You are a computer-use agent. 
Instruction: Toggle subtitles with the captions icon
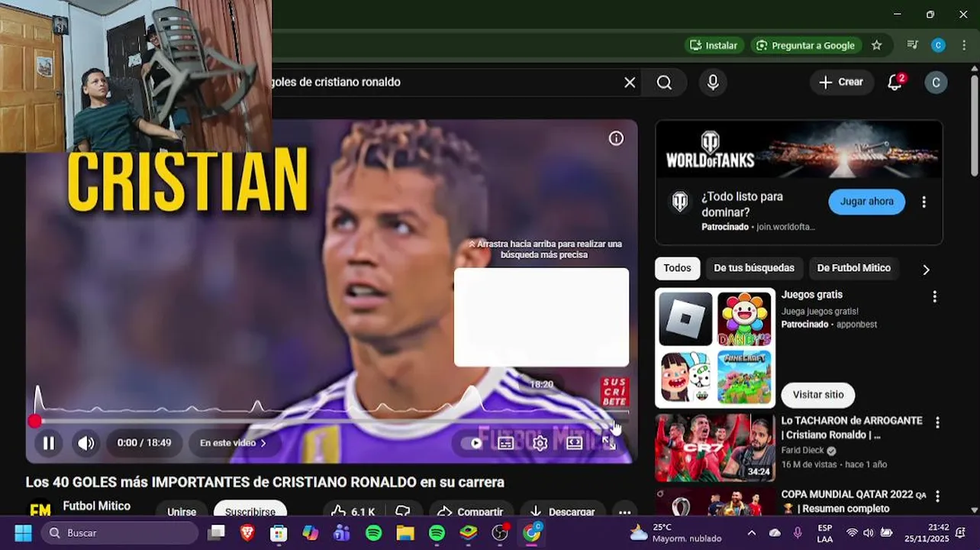[x=506, y=443]
